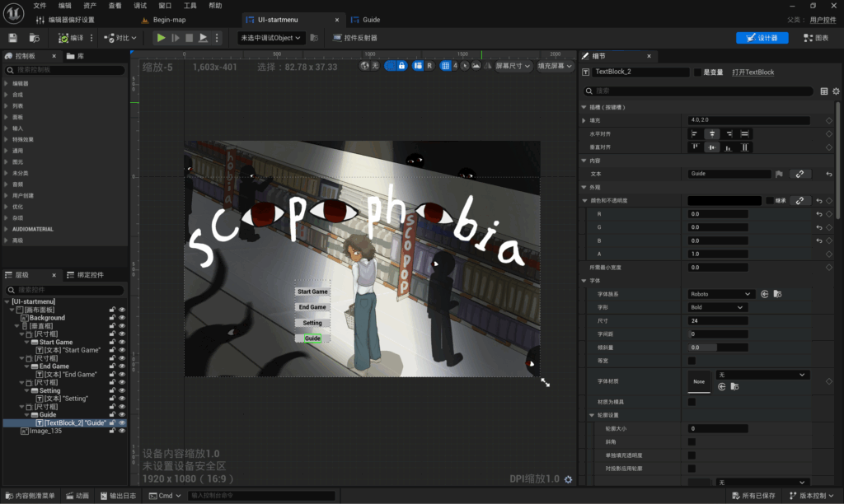Click the browse to font asset icon beside Roboto
Image resolution: width=844 pixels, height=504 pixels.
(777, 294)
